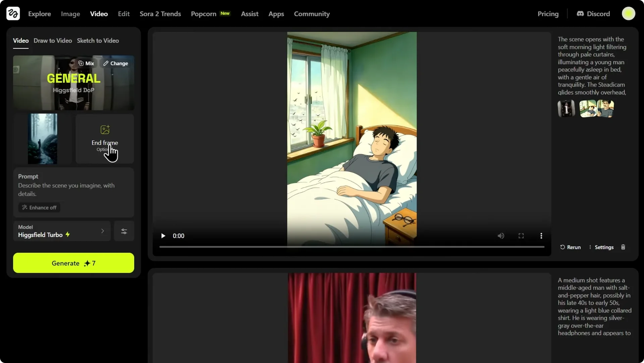Toggle the Enhance off setting
Viewport: 644px width, 363px height.
(39, 207)
